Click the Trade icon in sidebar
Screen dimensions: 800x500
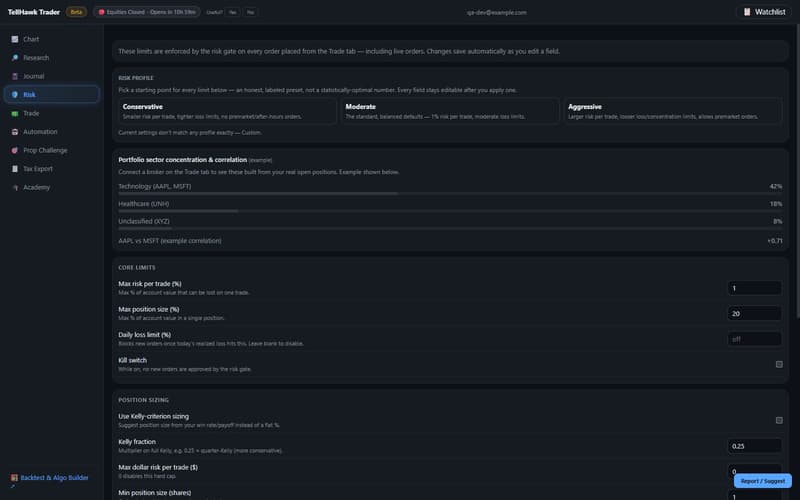coord(15,113)
